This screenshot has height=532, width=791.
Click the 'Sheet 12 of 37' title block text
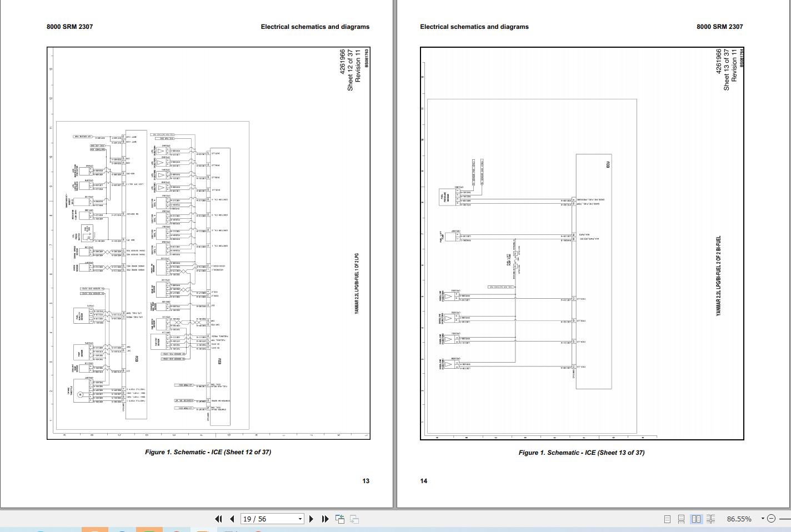[x=350, y=70]
